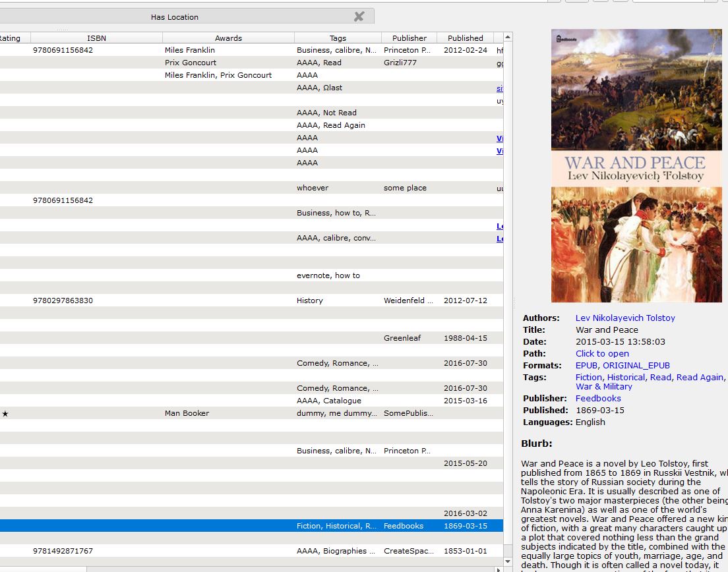Viewport: 728px width, 572px height.
Task: Open the ORIGINAL_EPUB format link
Action: [x=636, y=366]
